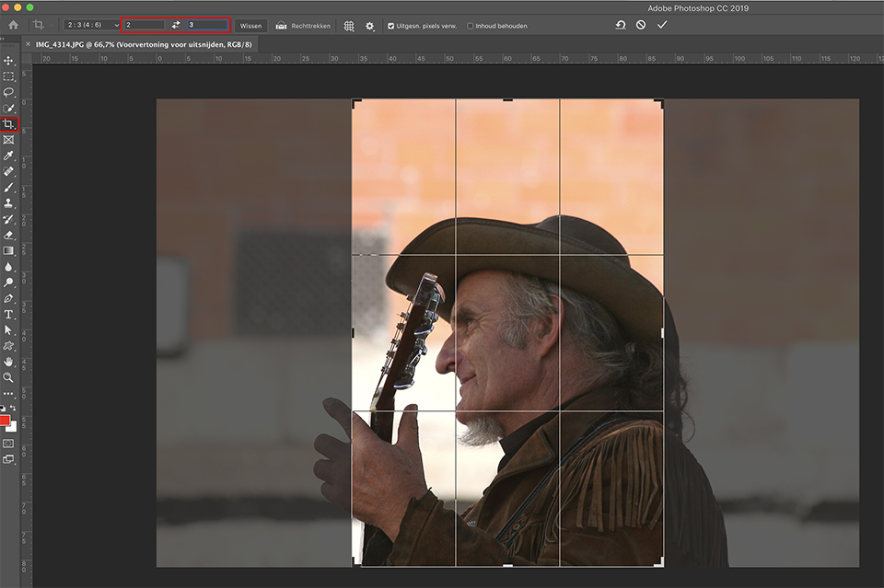Click the top-middle crop edge handle

[x=507, y=100]
